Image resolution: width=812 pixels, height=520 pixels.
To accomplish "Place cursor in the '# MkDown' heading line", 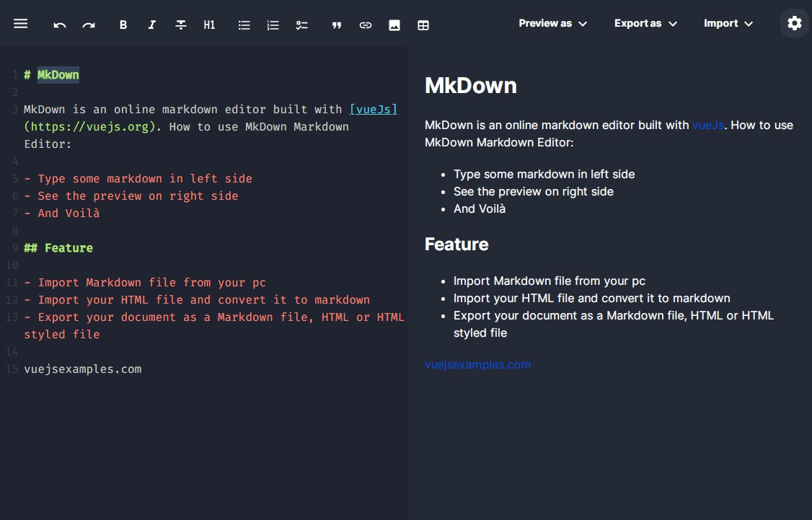I will point(51,74).
